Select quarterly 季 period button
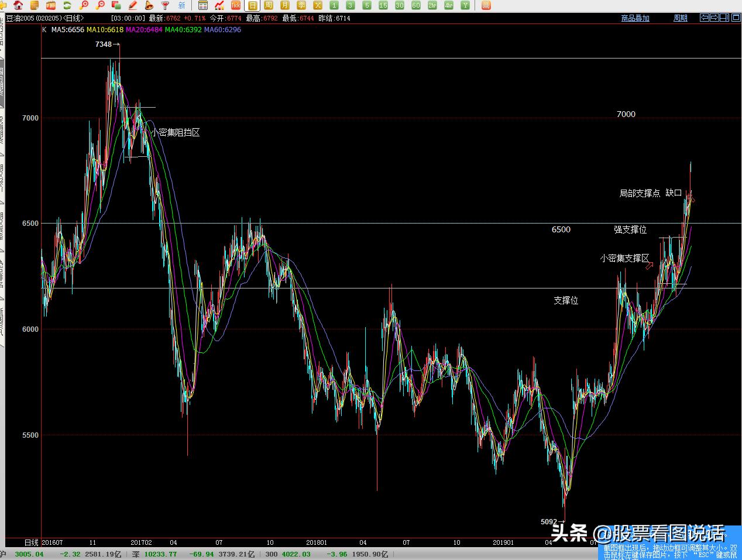This screenshot has width=742, height=560. [301, 5]
